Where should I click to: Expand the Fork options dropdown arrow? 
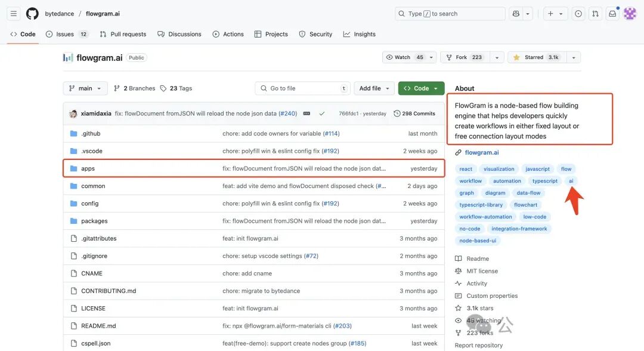(497, 57)
